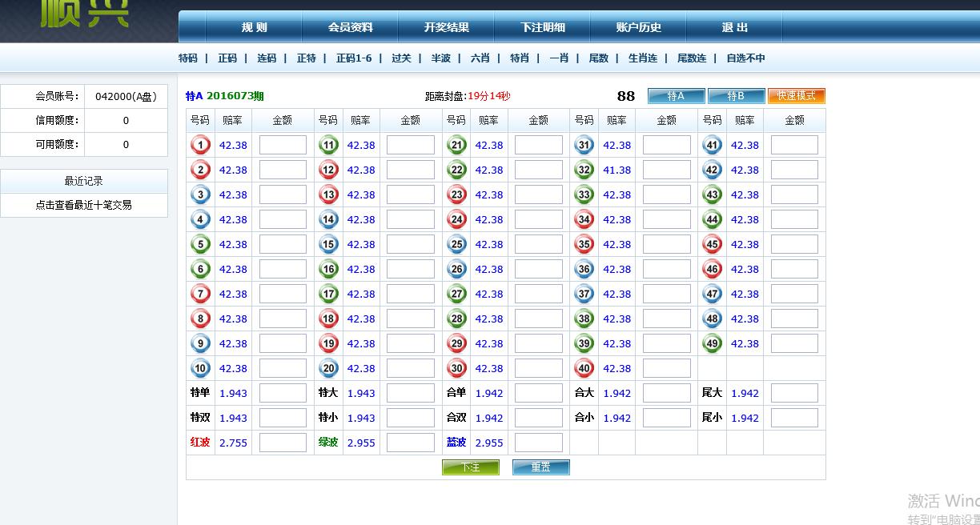This screenshot has height=525, width=980.
Task: Click the green number 11 ball
Action: [328, 146]
